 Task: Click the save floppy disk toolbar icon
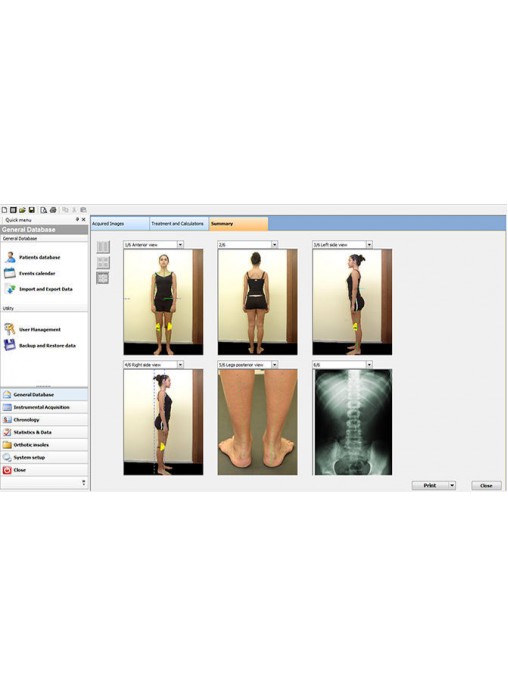coord(32,210)
